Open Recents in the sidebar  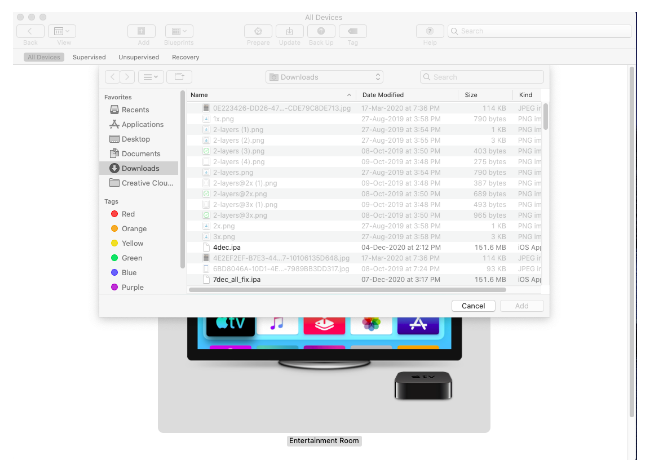(139, 109)
